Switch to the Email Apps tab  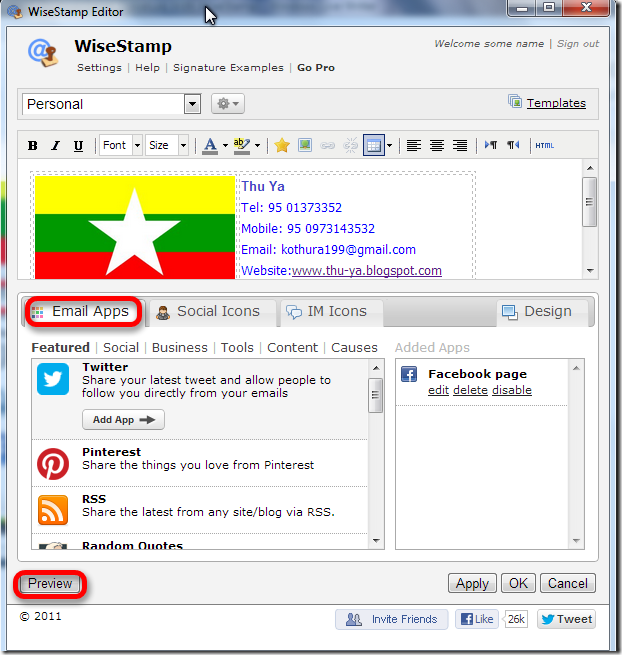click(83, 312)
